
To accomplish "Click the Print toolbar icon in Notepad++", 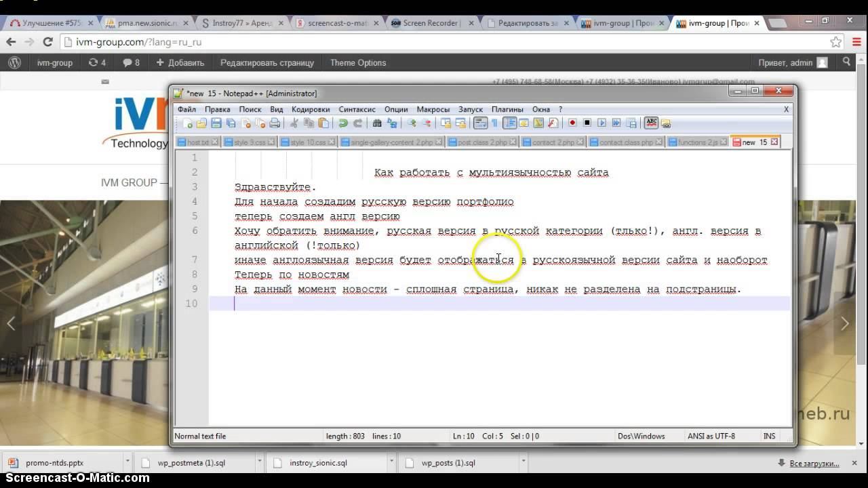I will (275, 123).
